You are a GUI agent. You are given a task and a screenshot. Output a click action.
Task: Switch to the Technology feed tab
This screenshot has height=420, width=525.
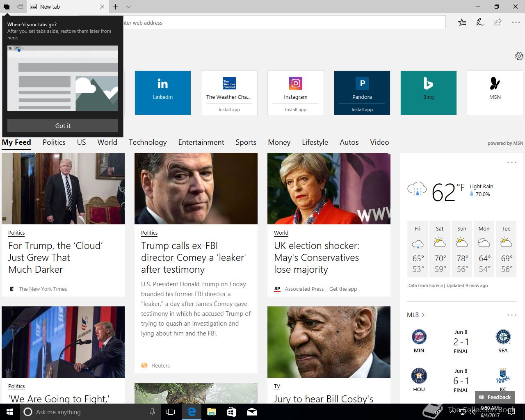148,142
